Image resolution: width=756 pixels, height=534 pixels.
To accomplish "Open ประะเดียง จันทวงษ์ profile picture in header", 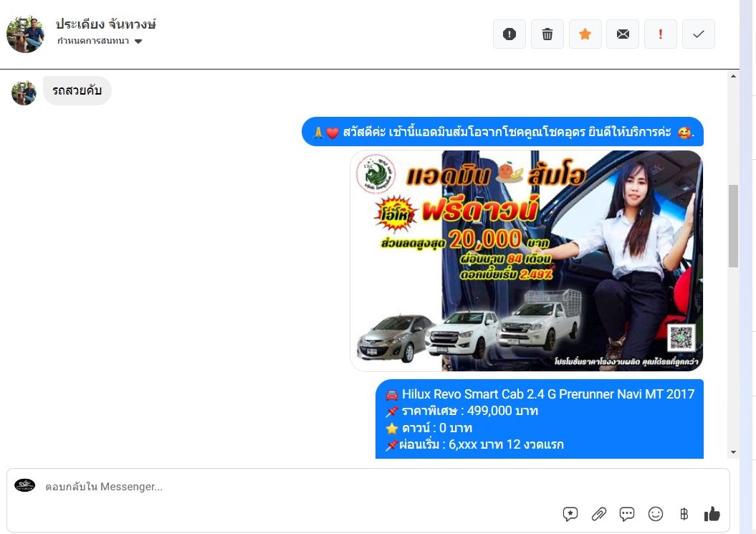I will click(26, 34).
